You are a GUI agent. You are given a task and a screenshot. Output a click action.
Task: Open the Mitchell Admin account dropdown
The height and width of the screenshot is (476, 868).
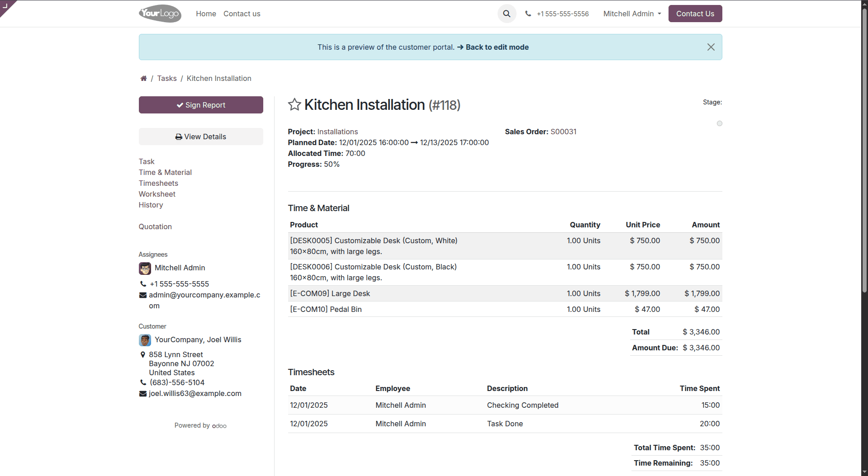[x=631, y=14]
